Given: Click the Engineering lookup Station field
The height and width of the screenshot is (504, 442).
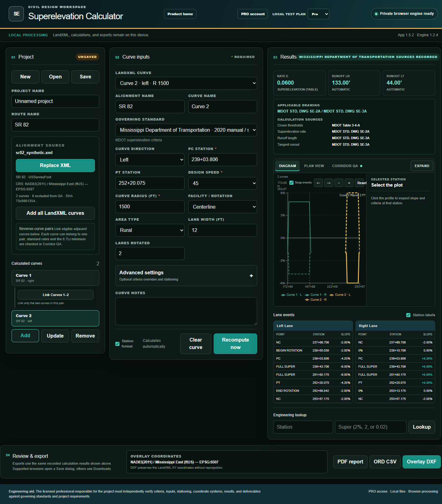Looking at the screenshot, I should (303, 427).
